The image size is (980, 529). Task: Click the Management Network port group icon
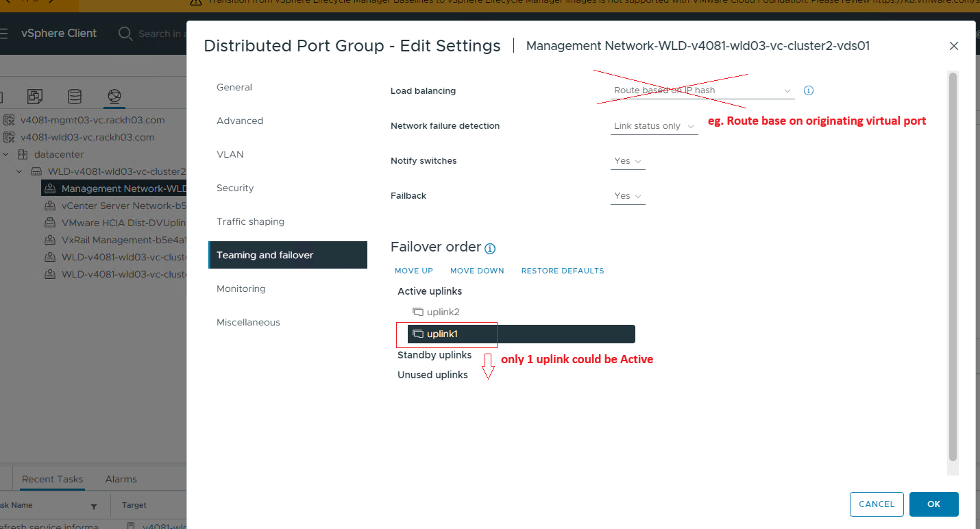(50, 188)
